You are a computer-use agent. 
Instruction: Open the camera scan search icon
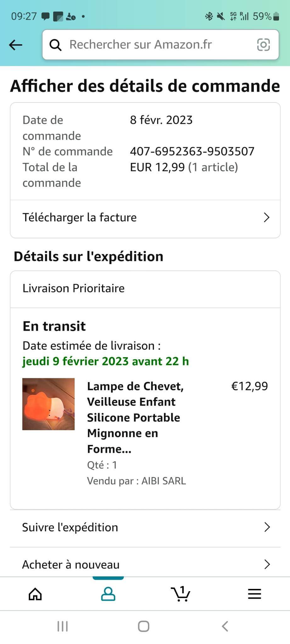264,45
